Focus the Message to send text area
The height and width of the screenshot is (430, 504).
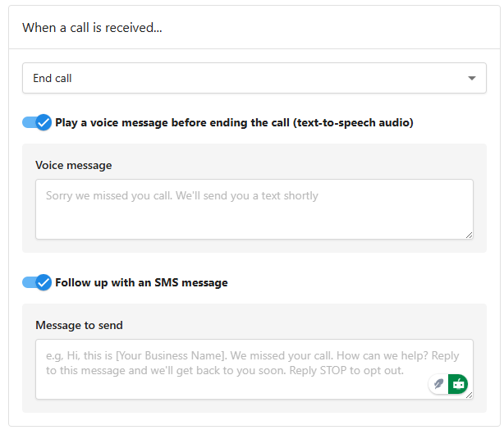point(254,369)
